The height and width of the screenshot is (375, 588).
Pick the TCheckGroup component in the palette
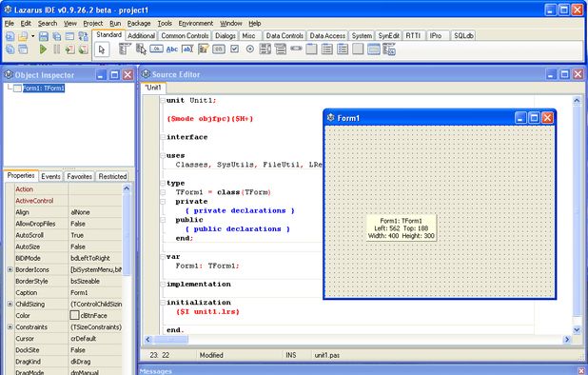343,49
